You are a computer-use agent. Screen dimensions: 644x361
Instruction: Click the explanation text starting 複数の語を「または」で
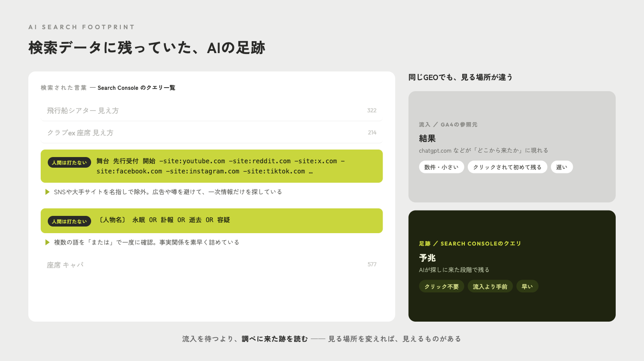point(146,242)
